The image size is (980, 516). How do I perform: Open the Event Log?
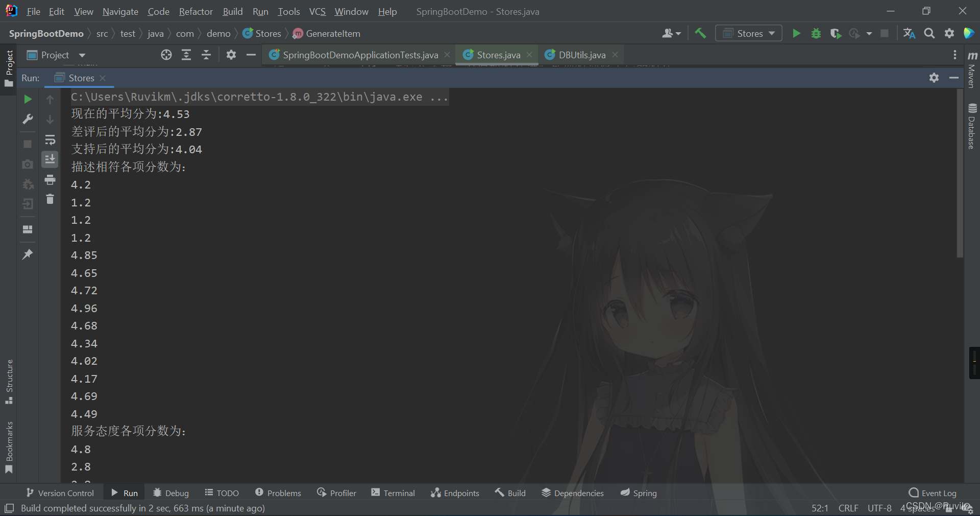click(x=933, y=493)
